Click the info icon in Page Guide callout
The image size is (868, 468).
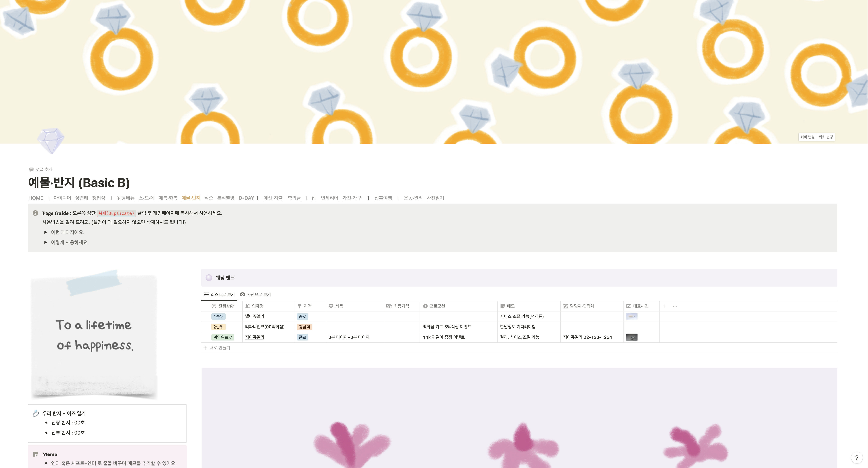click(35, 213)
